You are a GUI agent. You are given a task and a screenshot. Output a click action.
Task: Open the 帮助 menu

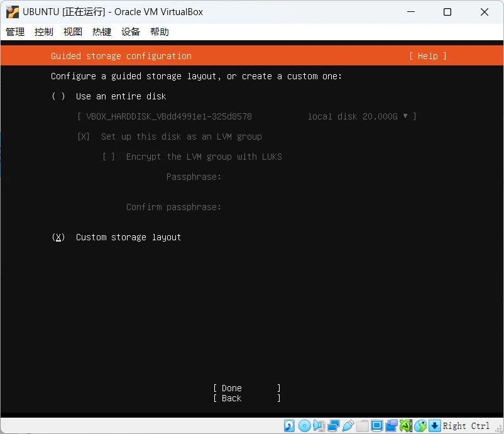click(160, 32)
